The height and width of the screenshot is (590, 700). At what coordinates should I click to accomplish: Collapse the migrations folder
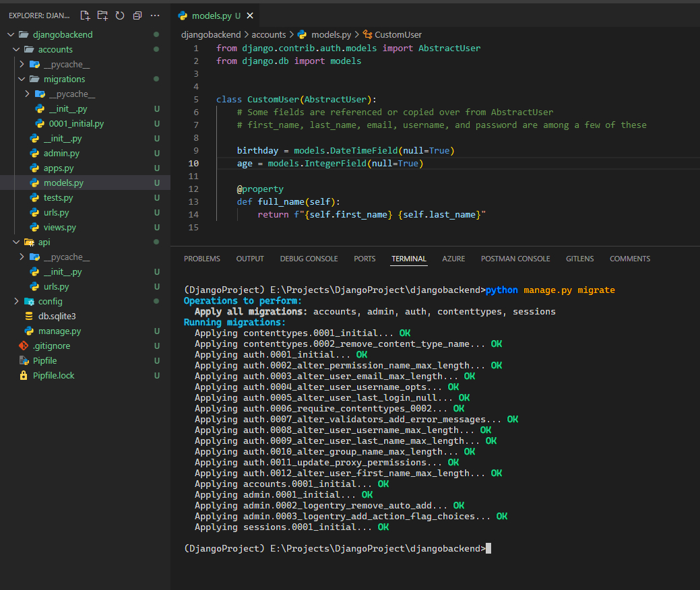pos(64,79)
